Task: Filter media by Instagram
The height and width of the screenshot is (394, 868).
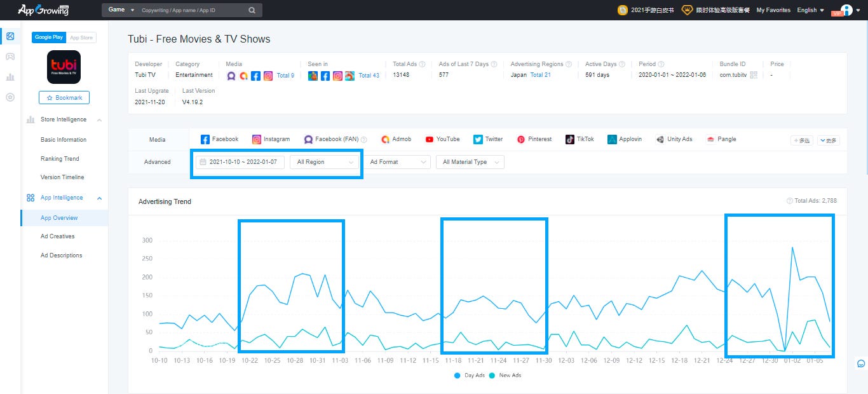Action: pos(271,139)
